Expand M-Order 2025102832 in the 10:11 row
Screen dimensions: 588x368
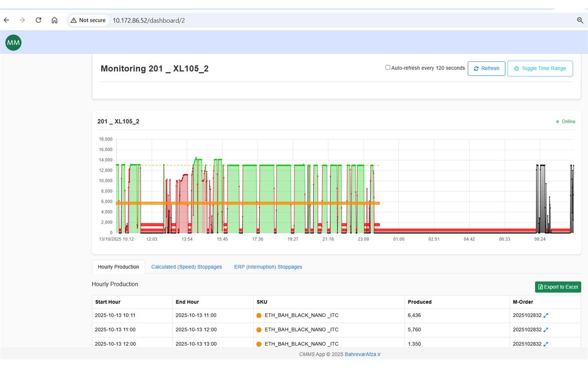click(x=546, y=315)
